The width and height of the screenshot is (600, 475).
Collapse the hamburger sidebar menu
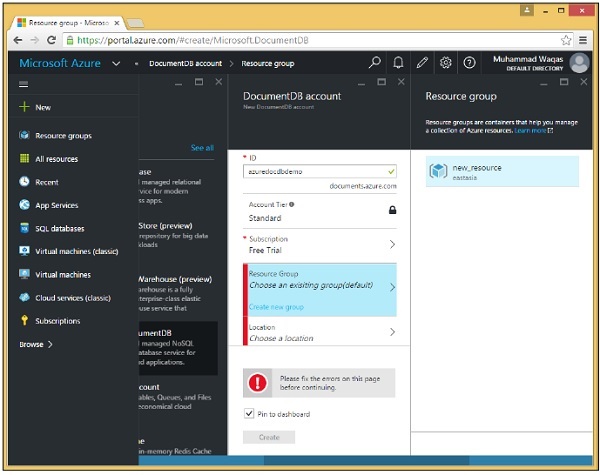(x=24, y=84)
